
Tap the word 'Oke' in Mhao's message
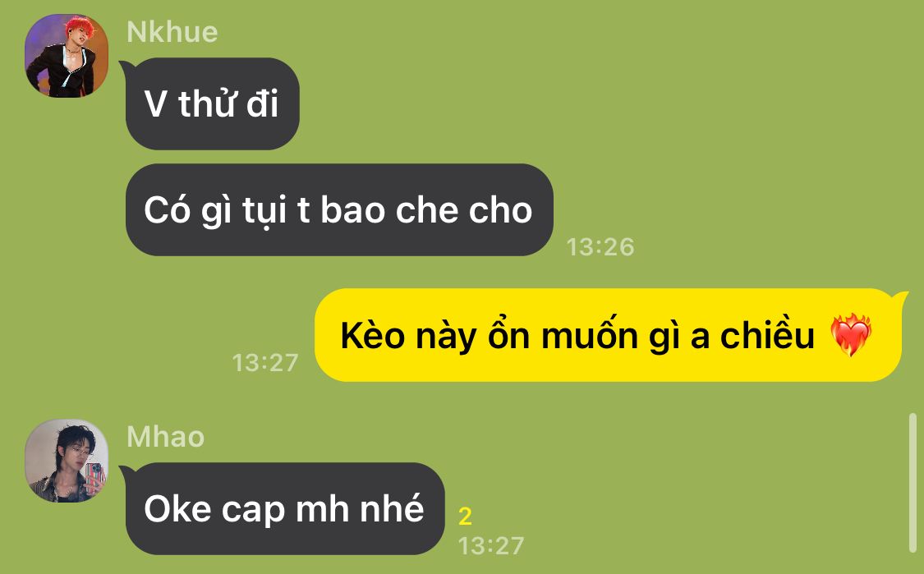coord(177,508)
